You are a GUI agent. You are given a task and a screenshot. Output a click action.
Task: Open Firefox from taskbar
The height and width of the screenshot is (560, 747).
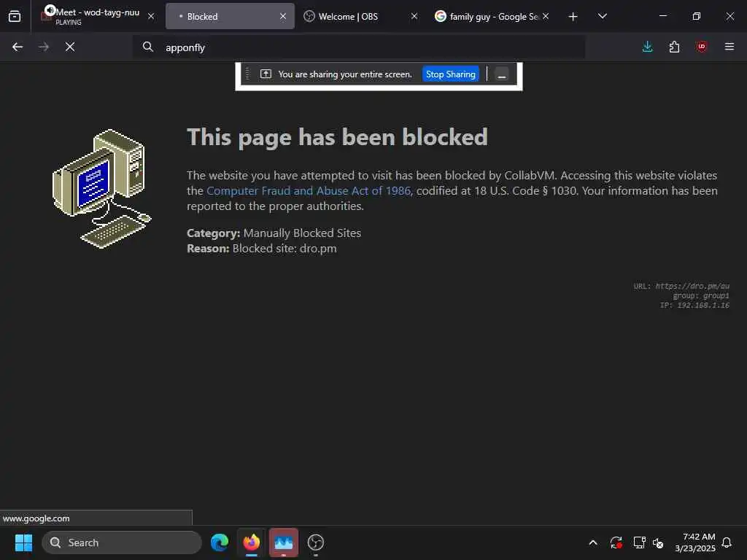(x=252, y=542)
